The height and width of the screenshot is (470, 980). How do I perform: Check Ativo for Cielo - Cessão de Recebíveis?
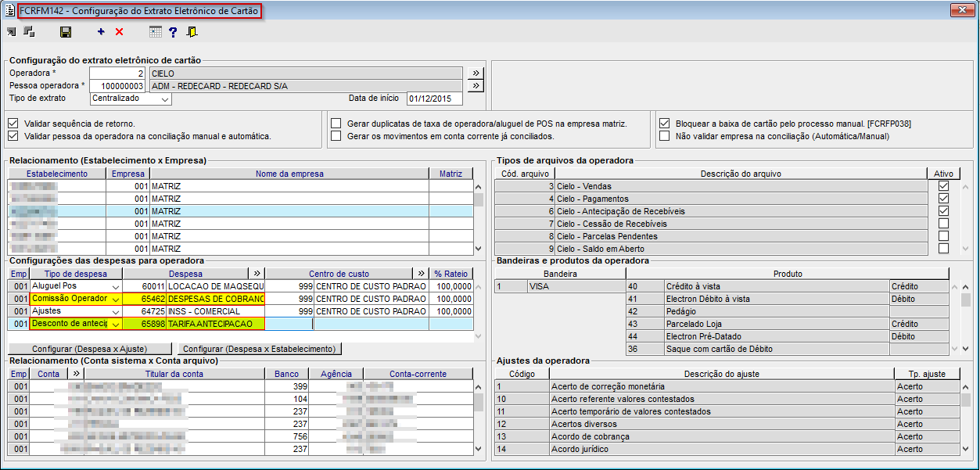click(x=943, y=224)
